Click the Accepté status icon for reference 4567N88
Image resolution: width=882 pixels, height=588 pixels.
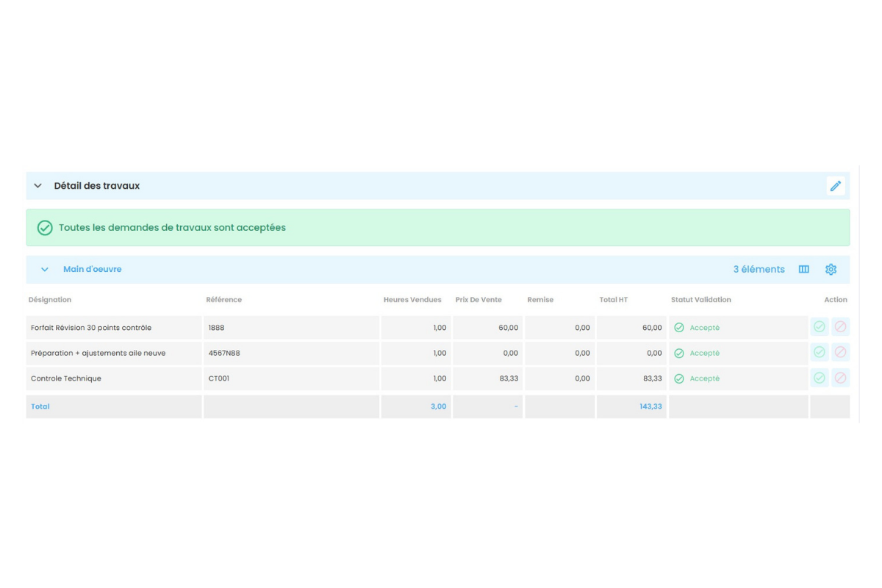pyautogui.click(x=679, y=354)
